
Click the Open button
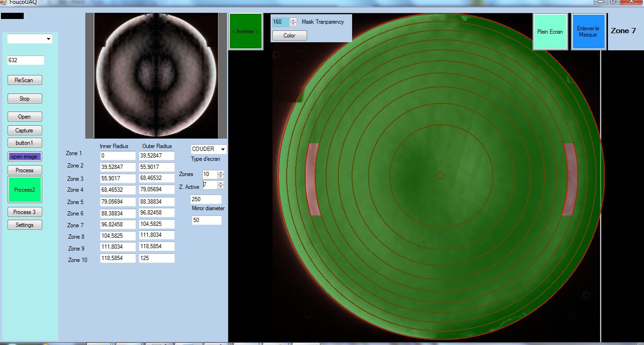[25, 117]
